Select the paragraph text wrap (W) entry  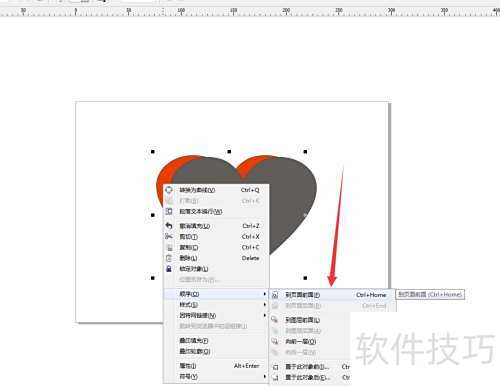pyautogui.click(x=216, y=211)
